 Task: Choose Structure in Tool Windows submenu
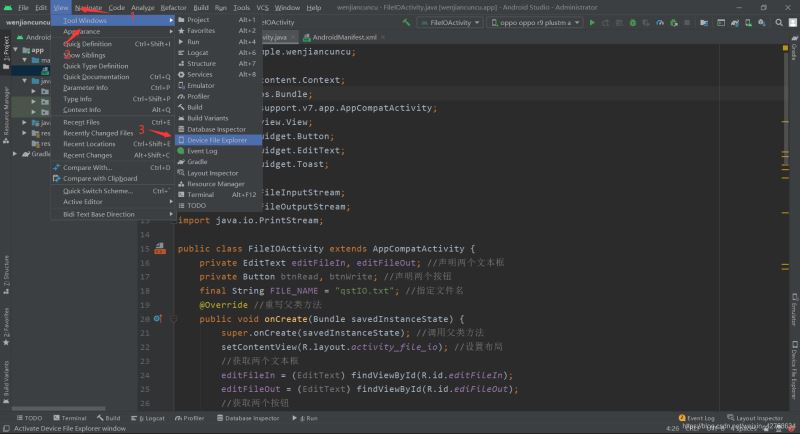[218, 64]
